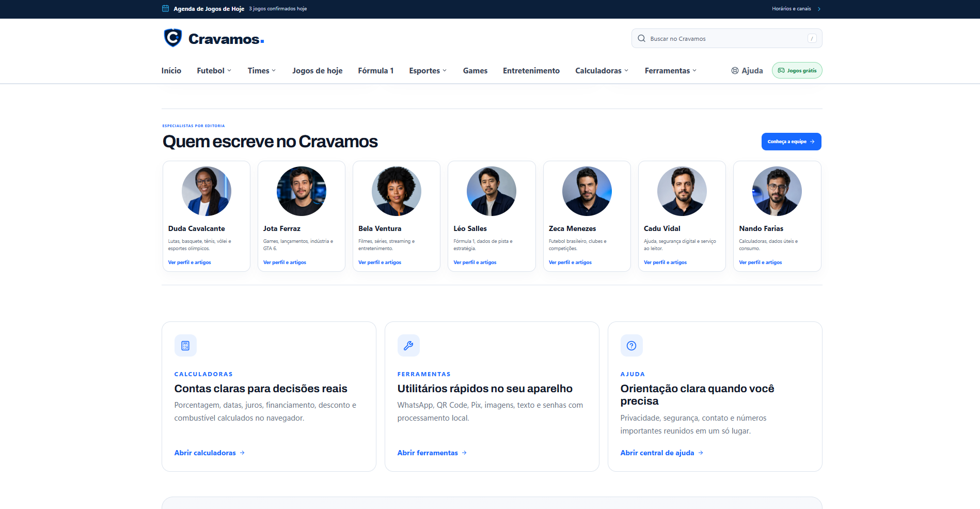The image size is (980, 509).
Task: Click the arrow inside Conheça a equipe button
Action: pyautogui.click(x=812, y=142)
